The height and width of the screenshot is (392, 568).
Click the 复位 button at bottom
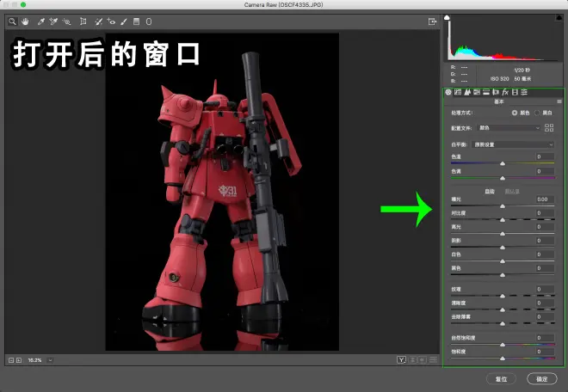[502, 379]
